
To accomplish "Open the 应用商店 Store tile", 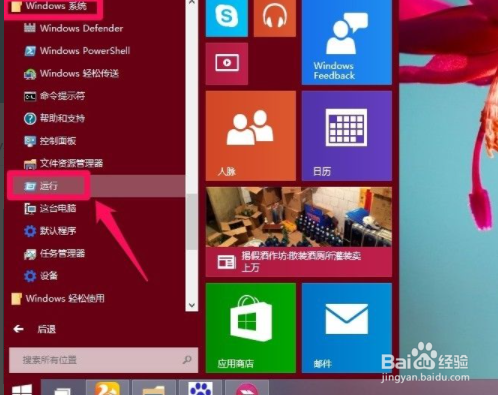I will click(x=251, y=328).
